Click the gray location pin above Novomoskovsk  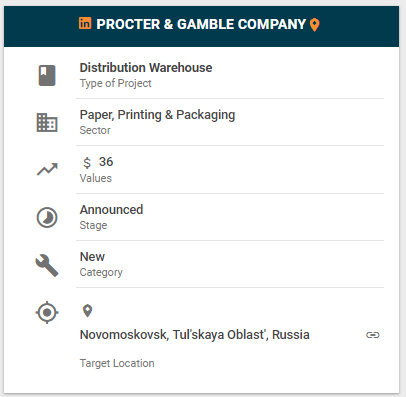click(x=87, y=311)
